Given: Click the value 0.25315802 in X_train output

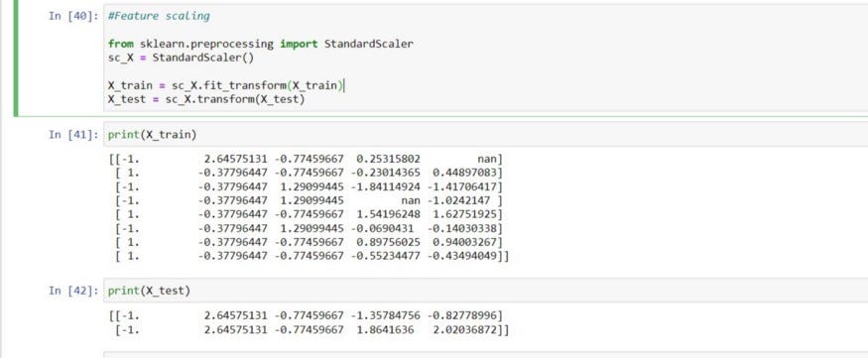Looking at the screenshot, I should click(x=388, y=160).
